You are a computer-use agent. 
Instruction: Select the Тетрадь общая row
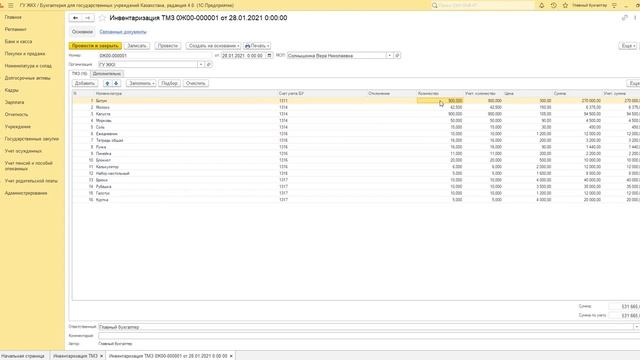pyautogui.click(x=355, y=140)
